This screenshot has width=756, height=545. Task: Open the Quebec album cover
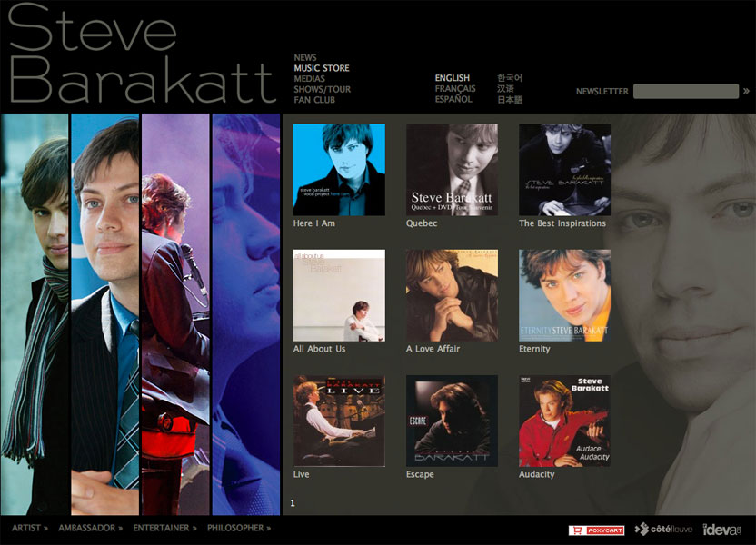pyautogui.click(x=452, y=169)
